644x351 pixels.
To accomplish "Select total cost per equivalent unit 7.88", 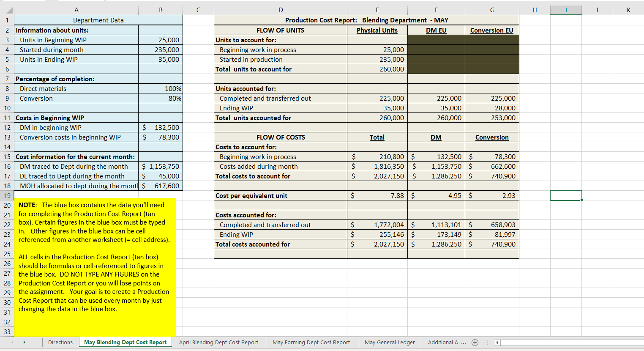I will pyautogui.click(x=377, y=195).
